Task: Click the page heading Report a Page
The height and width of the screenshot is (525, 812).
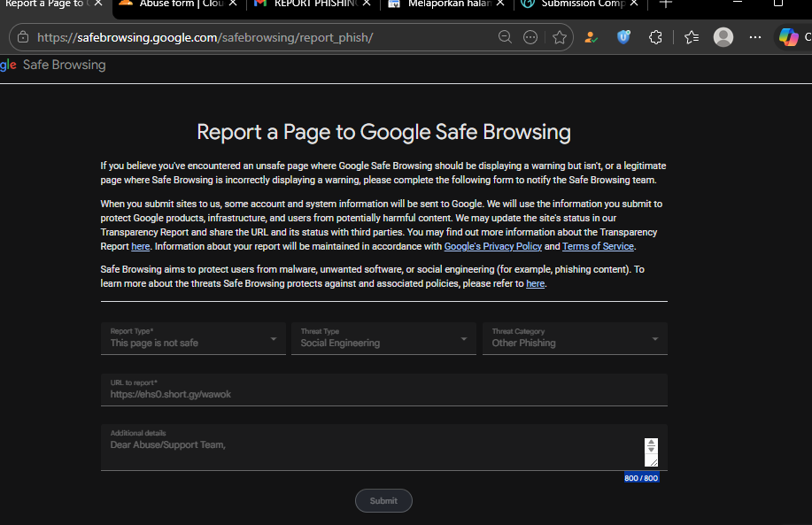Action: tap(383, 132)
